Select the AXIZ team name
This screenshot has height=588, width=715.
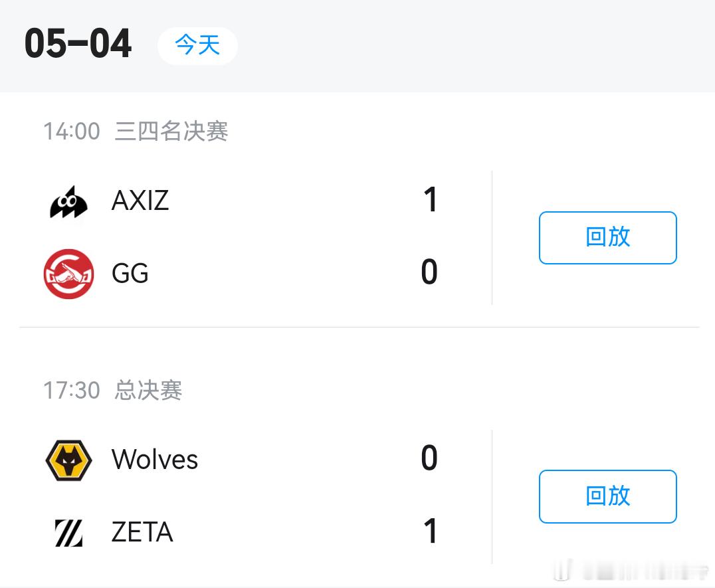point(140,201)
